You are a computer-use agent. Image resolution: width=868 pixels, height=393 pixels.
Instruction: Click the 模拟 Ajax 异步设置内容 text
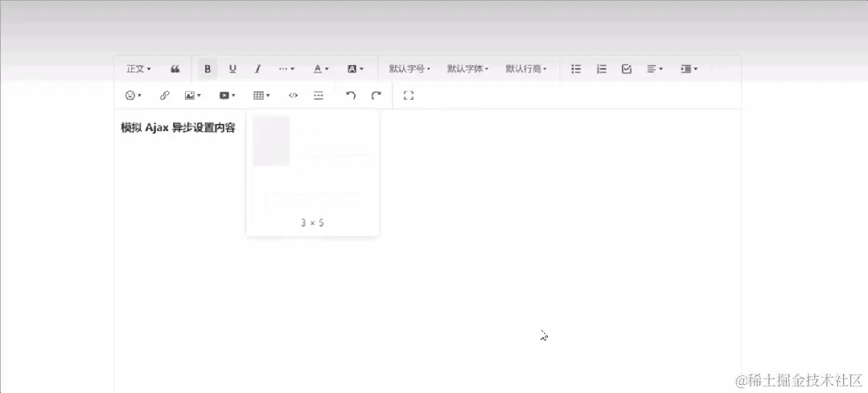point(179,128)
